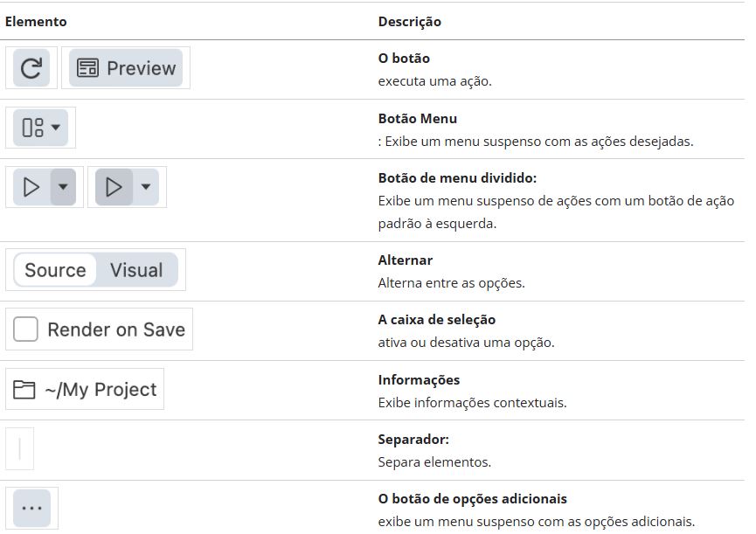Click the vertical separator line element

(x=19, y=450)
